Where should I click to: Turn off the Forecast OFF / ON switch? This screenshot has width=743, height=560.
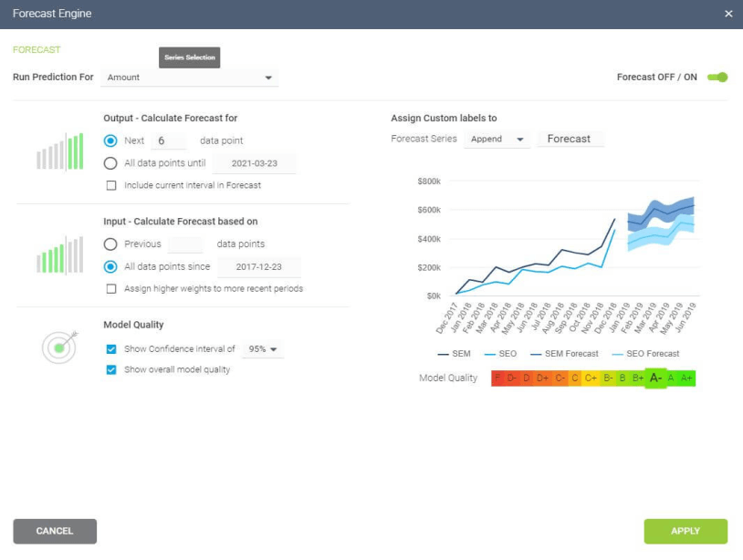[717, 78]
